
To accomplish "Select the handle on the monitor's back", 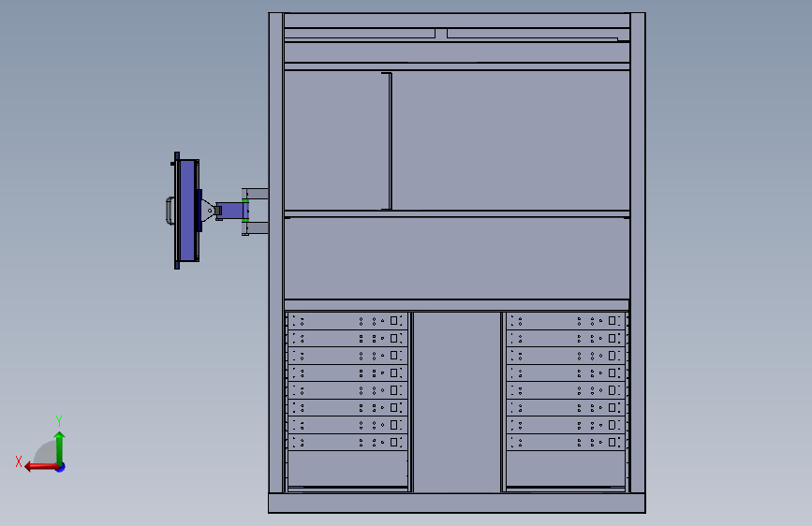I will coord(170,211).
